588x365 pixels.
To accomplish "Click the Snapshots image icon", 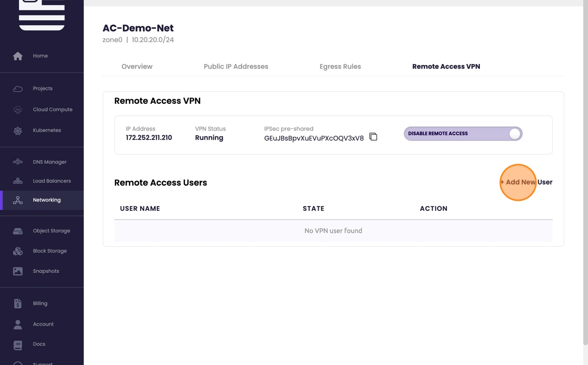I will click(18, 271).
